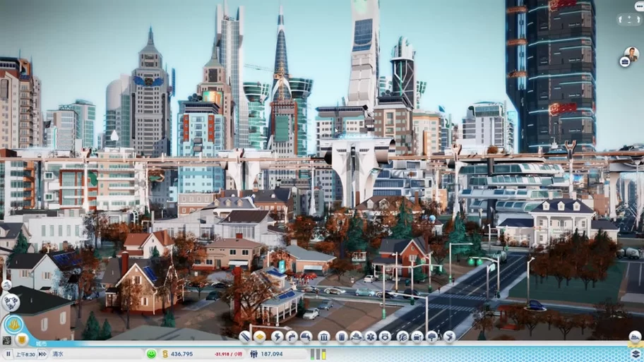This screenshot has height=362, width=644.
Task: Open the Police badge menu
Action: click(x=385, y=337)
